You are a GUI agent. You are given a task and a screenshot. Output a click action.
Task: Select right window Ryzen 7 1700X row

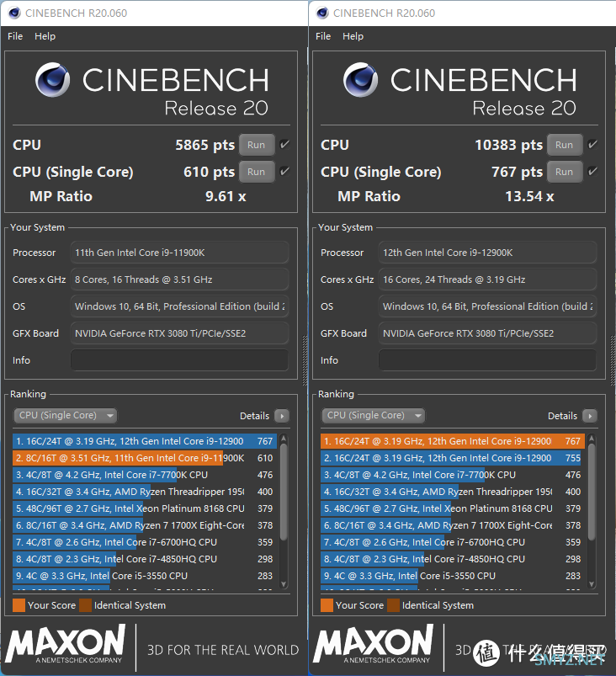click(453, 525)
